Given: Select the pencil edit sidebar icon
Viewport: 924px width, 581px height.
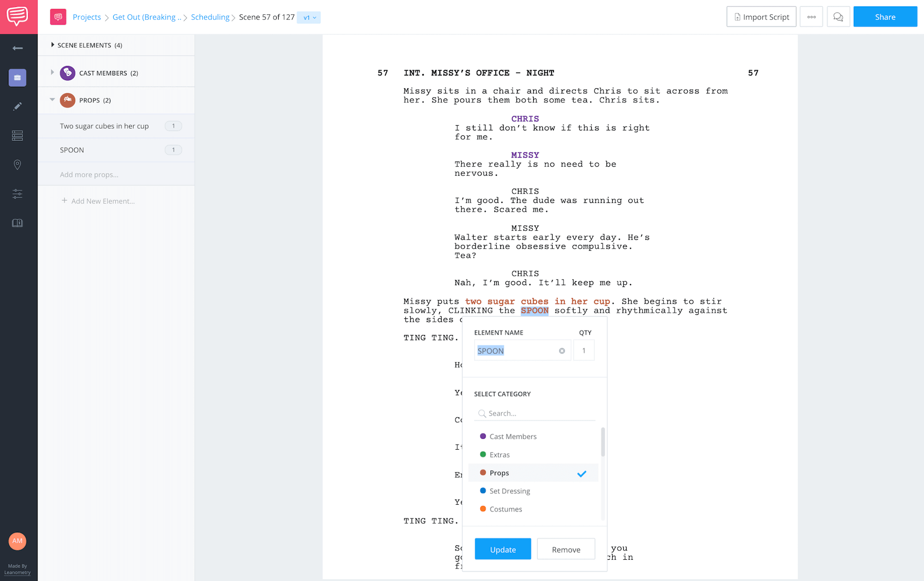Looking at the screenshot, I should point(18,106).
